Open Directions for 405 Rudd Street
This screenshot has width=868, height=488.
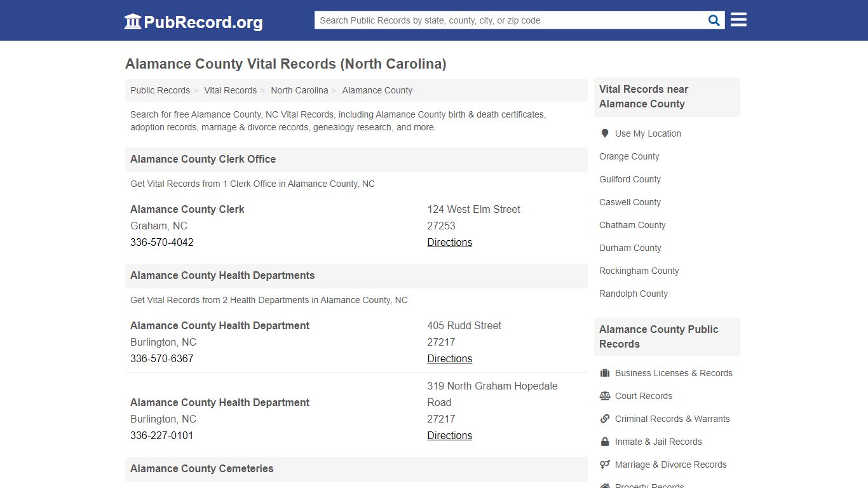click(x=450, y=358)
